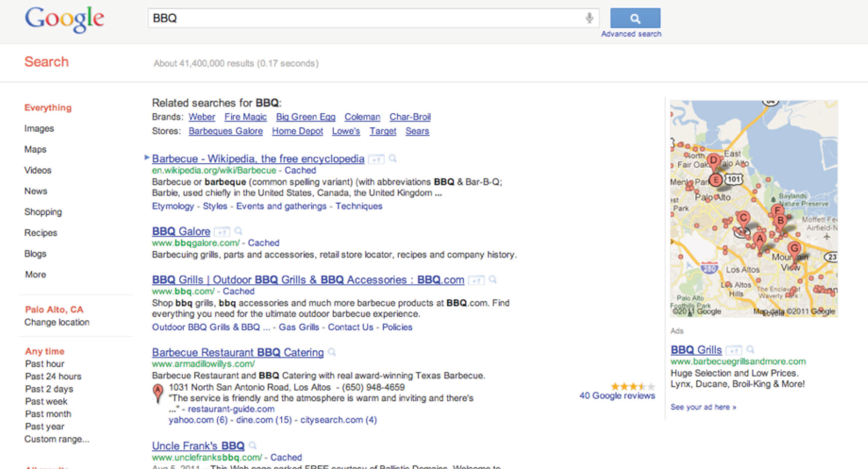Click the arrow beside Barbecue Wikipedia result

pos(146,157)
